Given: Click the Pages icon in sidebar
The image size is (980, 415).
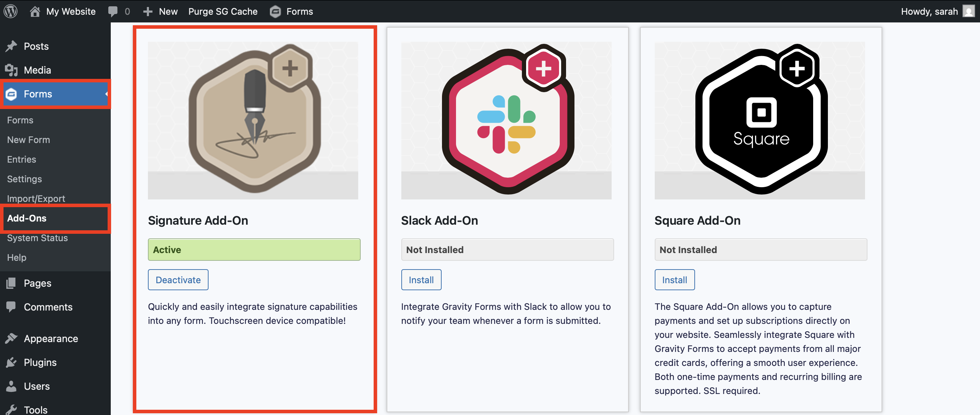Looking at the screenshot, I should (x=12, y=283).
